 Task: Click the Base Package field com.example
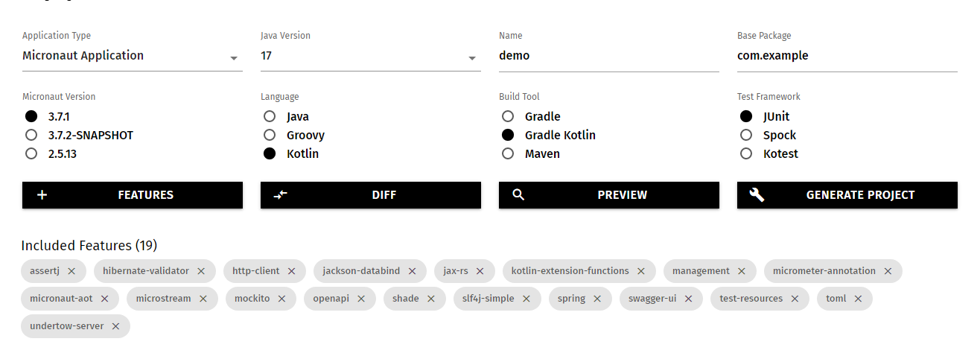pos(847,56)
